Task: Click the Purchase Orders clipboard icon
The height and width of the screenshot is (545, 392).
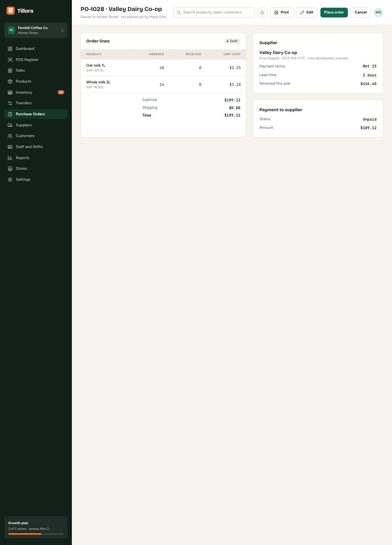Action: [x=10, y=114]
